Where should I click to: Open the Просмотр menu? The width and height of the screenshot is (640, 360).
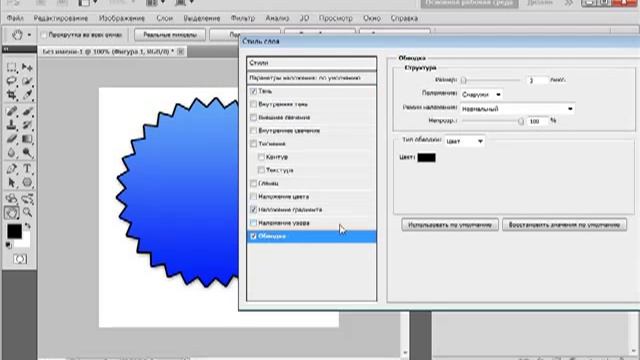point(336,18)
